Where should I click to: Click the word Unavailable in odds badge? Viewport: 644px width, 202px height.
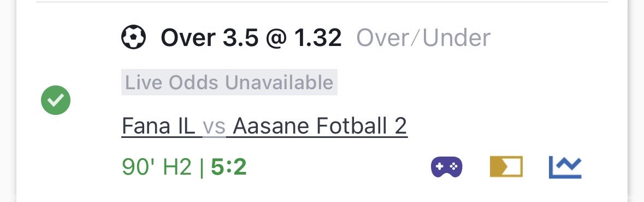[279, 83]
